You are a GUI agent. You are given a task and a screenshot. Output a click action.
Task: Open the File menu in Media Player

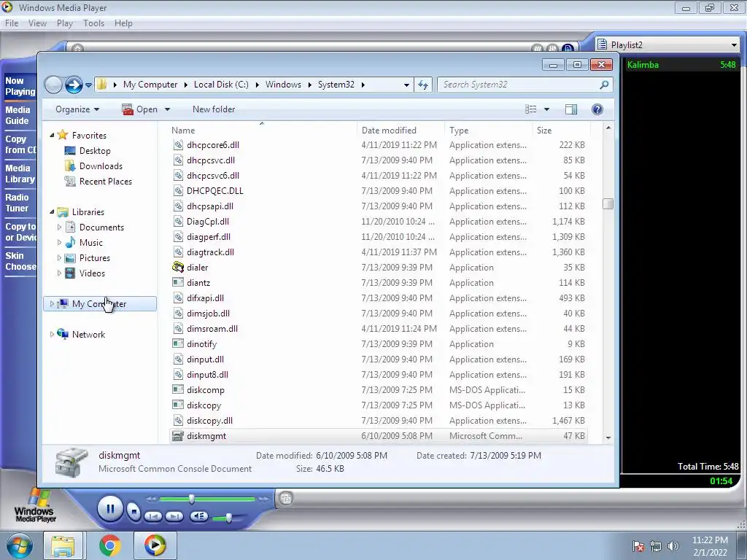coord(12,23)
